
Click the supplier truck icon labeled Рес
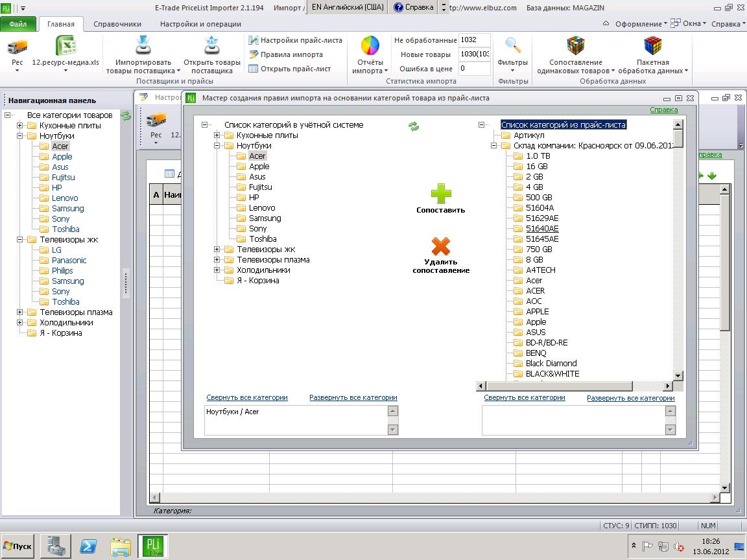point(17,47)
